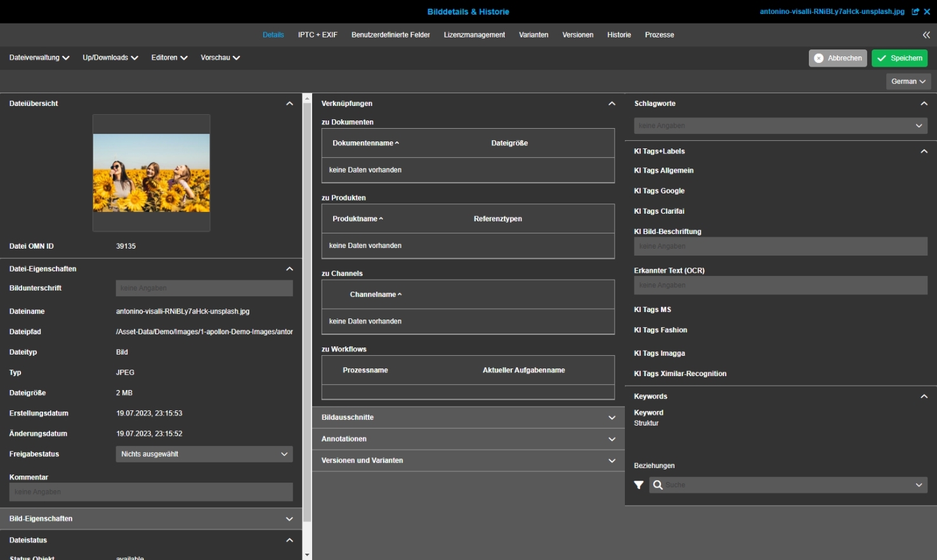Switch to the IPTC + EXIF tab

[317, 35]
